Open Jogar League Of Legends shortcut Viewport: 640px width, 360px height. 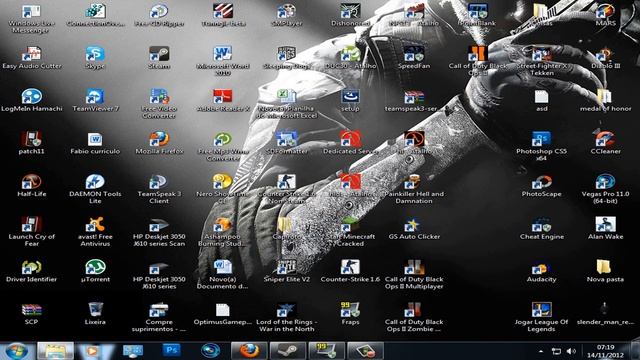tap(541, 311)
